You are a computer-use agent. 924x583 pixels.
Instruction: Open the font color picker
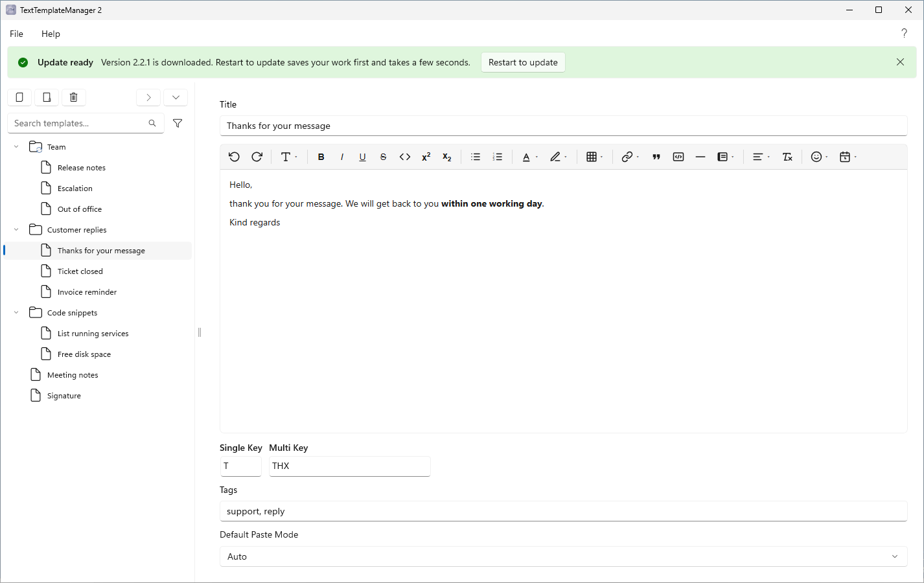tap(530, 157)
